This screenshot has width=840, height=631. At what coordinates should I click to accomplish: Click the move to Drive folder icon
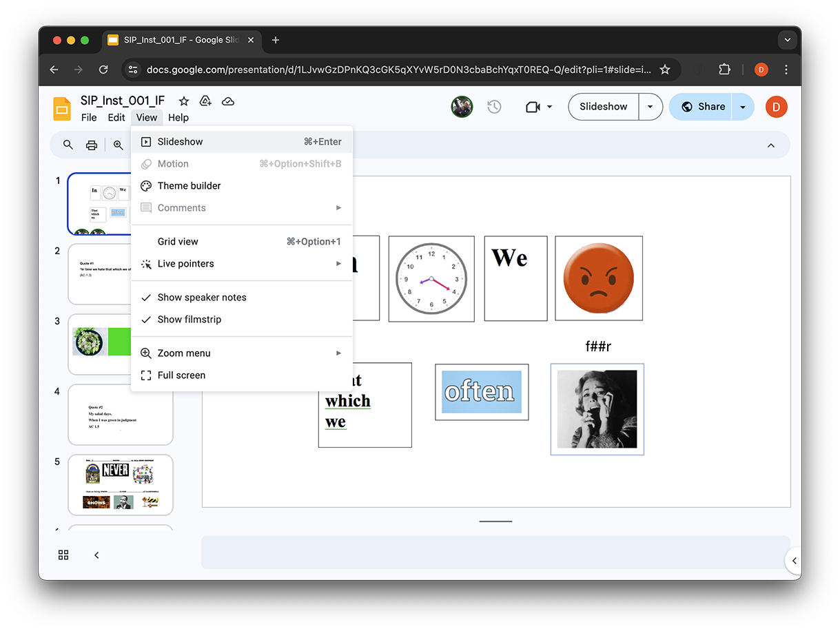click(x=205, y=101)
